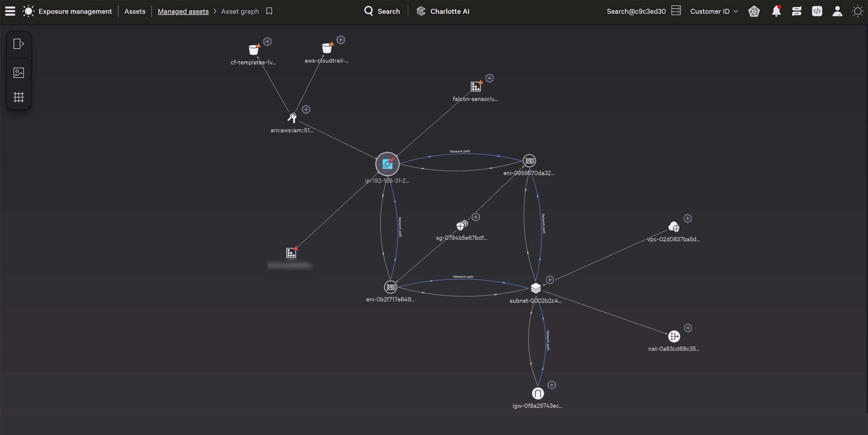Click Exposure management title

[x=75, y=11]
